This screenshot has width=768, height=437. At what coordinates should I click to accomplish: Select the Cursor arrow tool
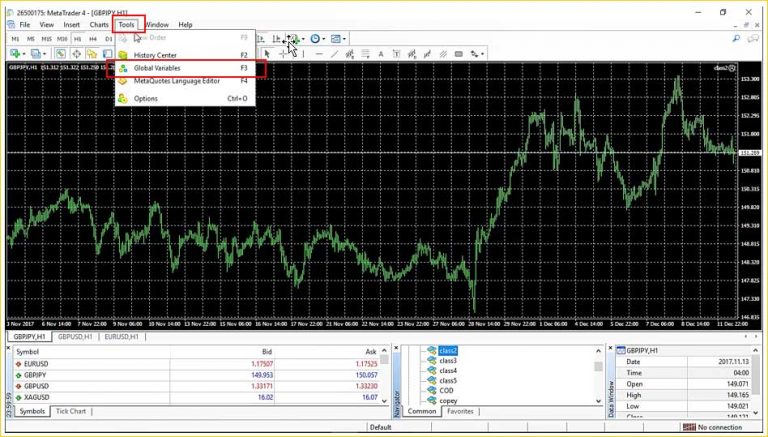(267, 54)
